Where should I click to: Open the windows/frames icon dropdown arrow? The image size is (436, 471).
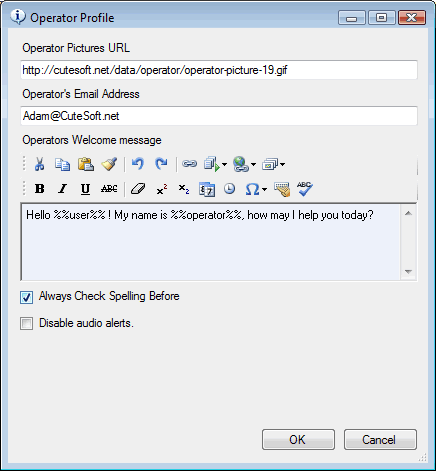click(282, 164)
